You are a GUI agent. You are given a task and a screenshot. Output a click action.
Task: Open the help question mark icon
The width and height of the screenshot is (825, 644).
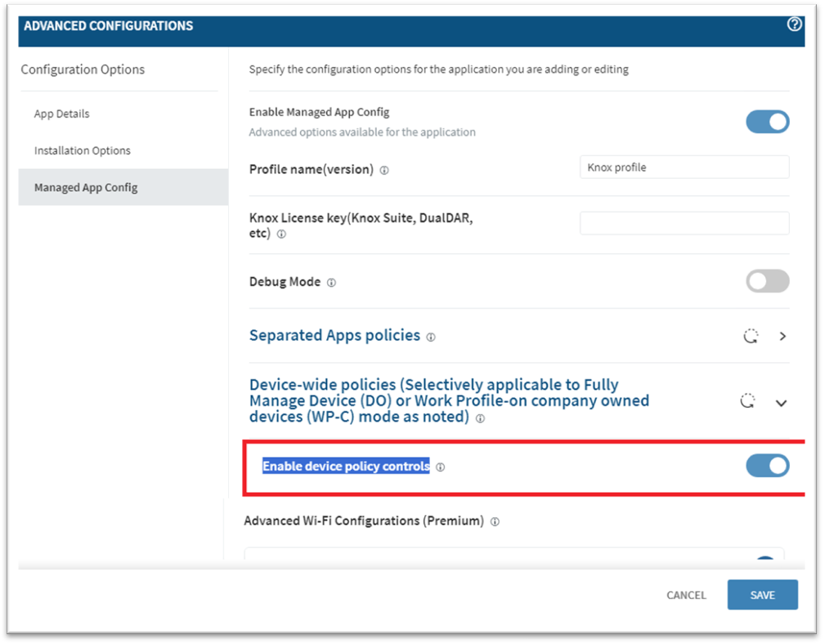794,25
